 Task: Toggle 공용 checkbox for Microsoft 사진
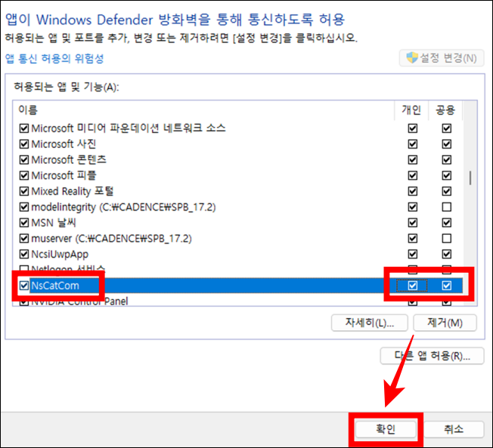pos(447,144)
